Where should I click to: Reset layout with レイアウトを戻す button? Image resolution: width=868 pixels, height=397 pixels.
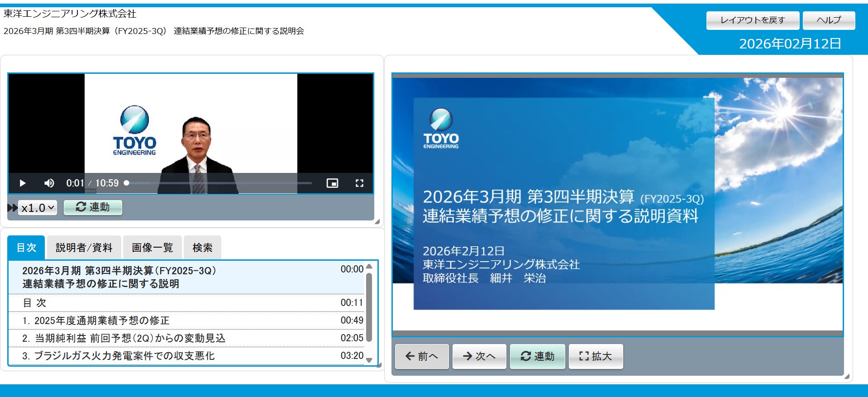pos(753,20)
